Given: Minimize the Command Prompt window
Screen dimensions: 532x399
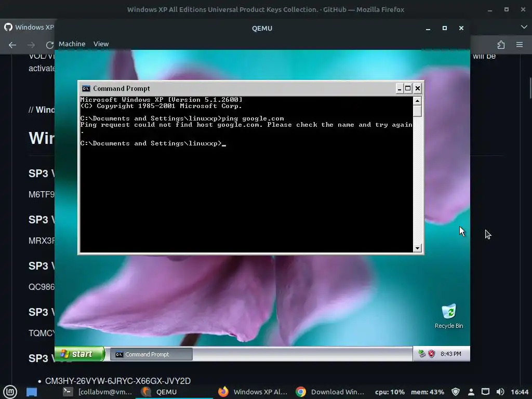Looking at the screenshot, I should click(x=399, y=88).
